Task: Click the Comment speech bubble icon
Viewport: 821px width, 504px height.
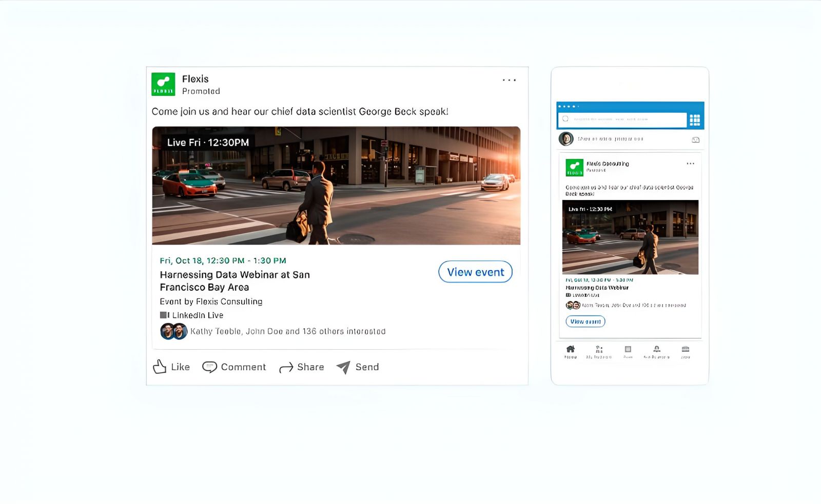Action: click(209, 367)
